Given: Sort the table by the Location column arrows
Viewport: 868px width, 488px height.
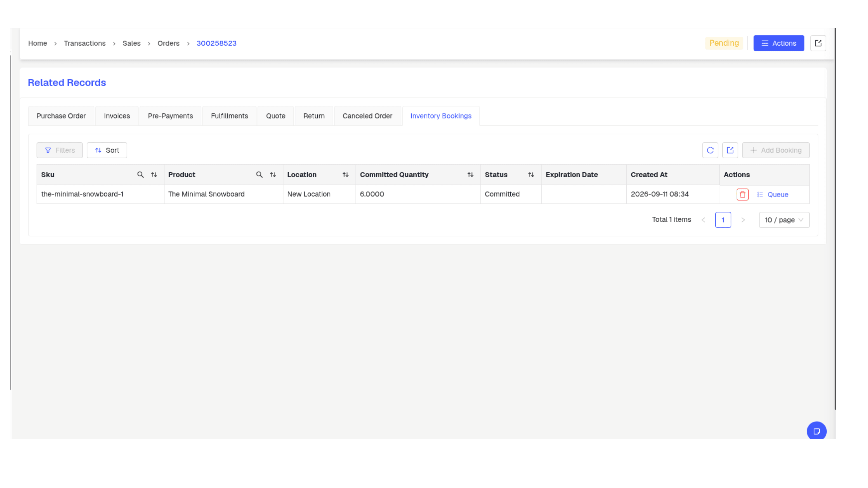Looking at the screenshot, I should (x=345, y=174).
